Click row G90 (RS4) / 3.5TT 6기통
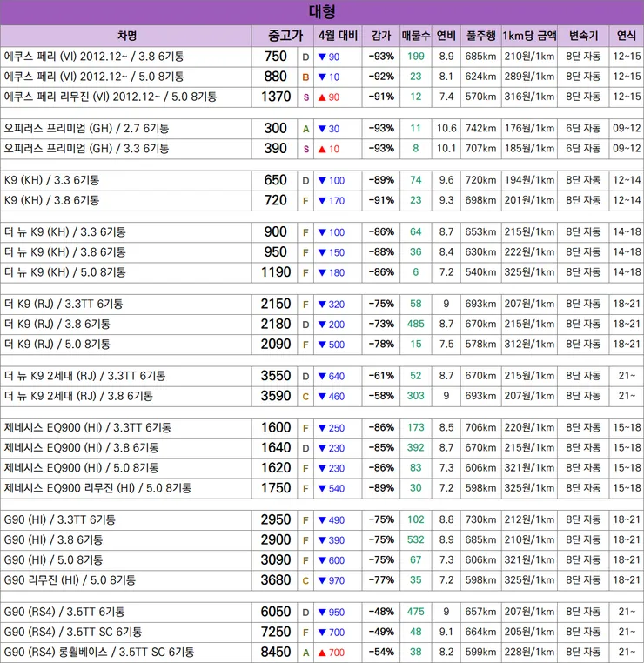The width and height of the screenshot is (644, 663). 322,613
